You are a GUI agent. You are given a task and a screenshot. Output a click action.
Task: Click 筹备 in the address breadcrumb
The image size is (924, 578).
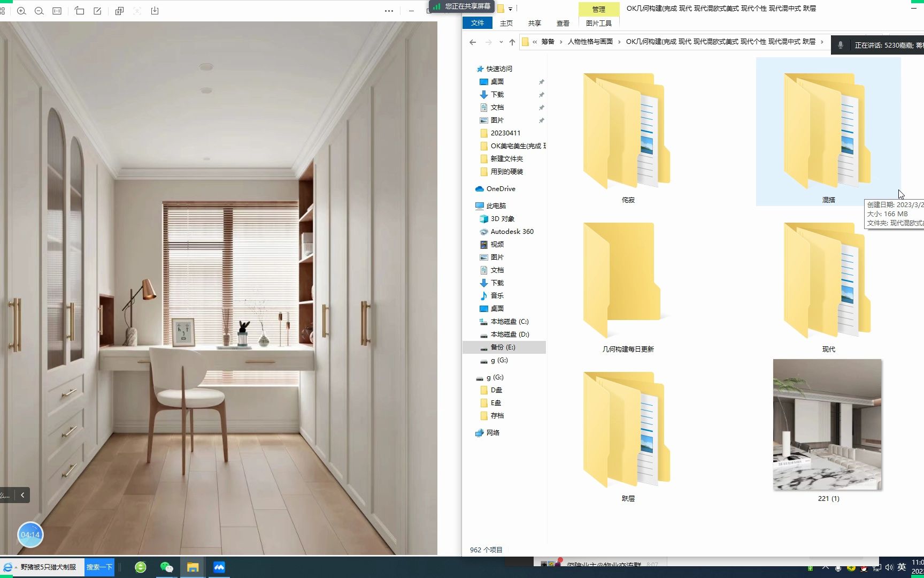click(548, 42)
